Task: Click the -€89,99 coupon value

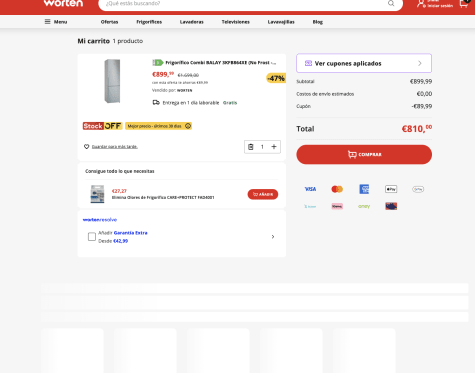Action: 421,106
